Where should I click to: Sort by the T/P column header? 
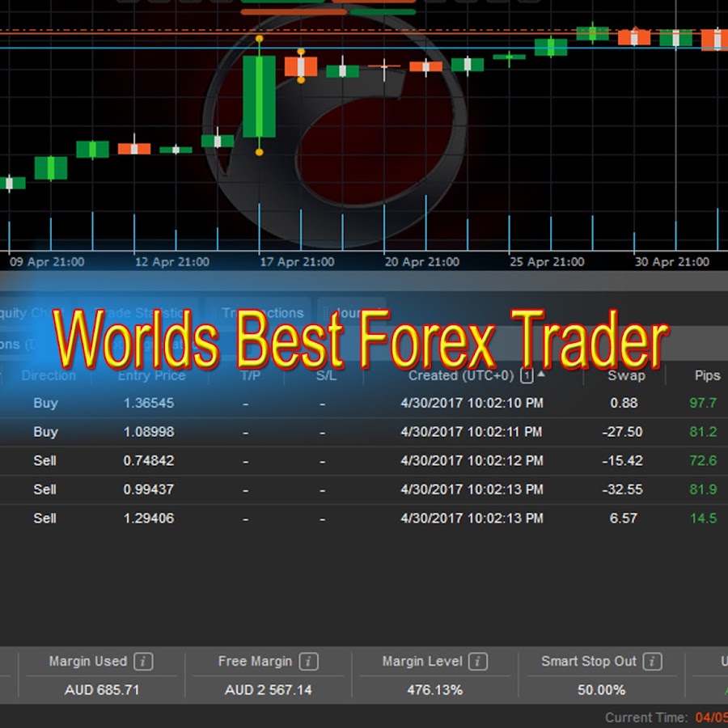click(250, 375)
